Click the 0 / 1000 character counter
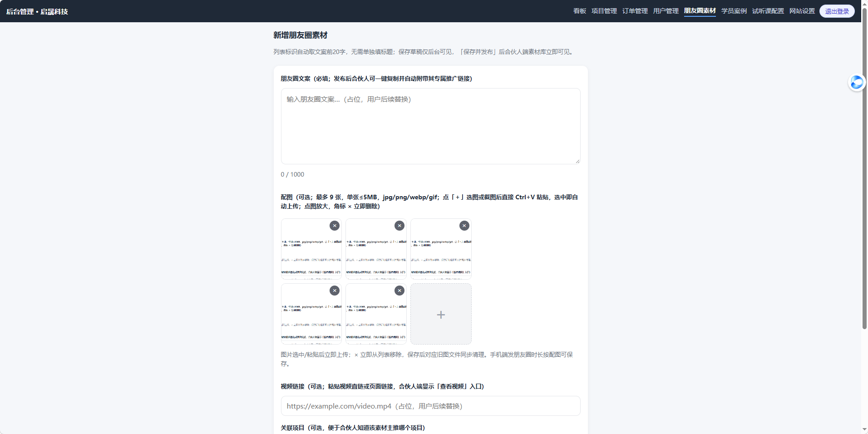Image resolution: width=868 pixels, height=434 pixels. point(292,174)
